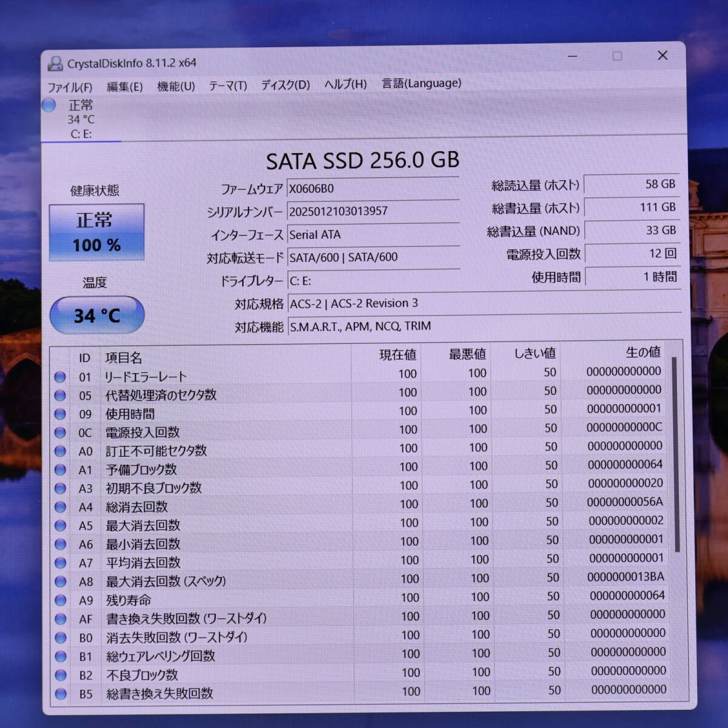Open the 機能(U) menu
The image size is (728, 728).
click(x=176, y=86)
